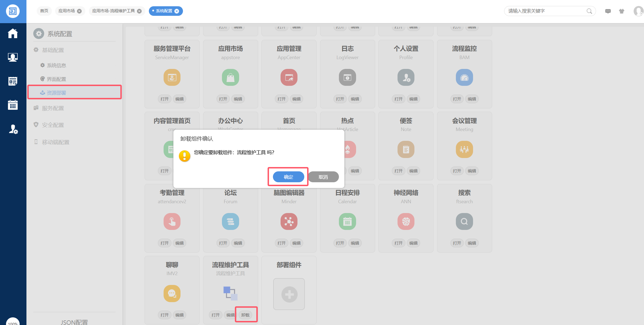Click the Minder 脑图编辑器 icon
Viewport: 644px width, 325px height.
[289, 221]
